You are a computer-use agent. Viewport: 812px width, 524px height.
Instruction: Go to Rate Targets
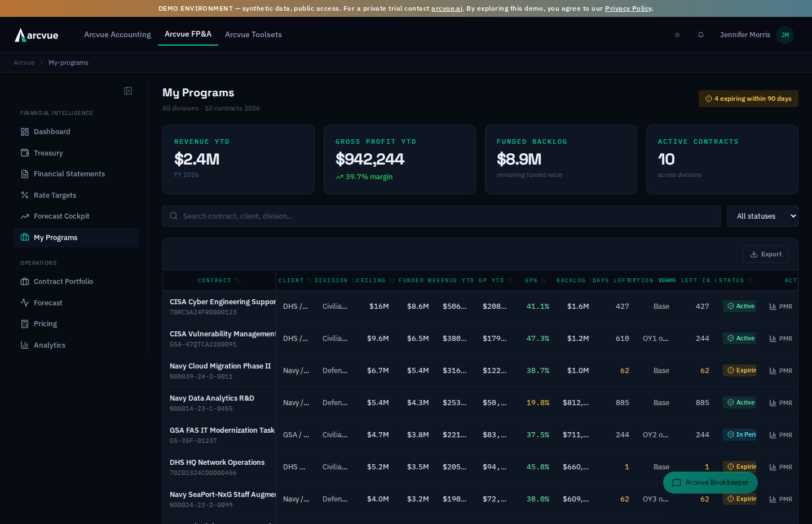point(76,195)
